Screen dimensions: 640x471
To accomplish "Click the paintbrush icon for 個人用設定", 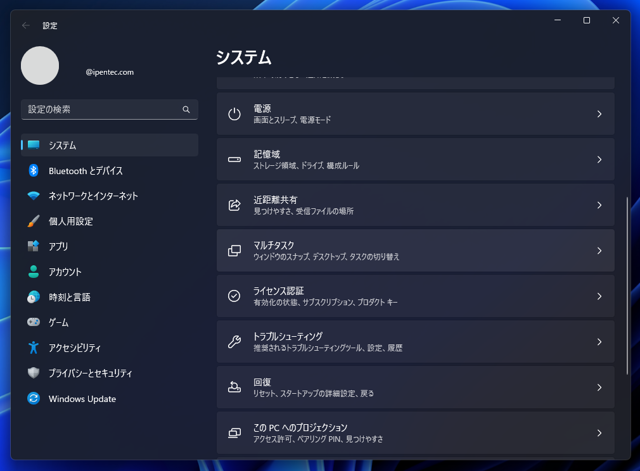I will coord(33,221).
